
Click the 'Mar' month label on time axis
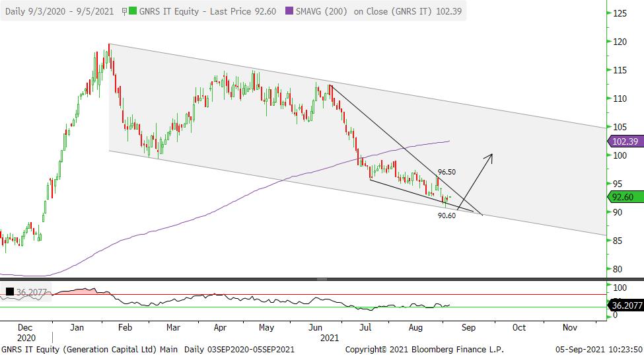[x=173, y=328]
